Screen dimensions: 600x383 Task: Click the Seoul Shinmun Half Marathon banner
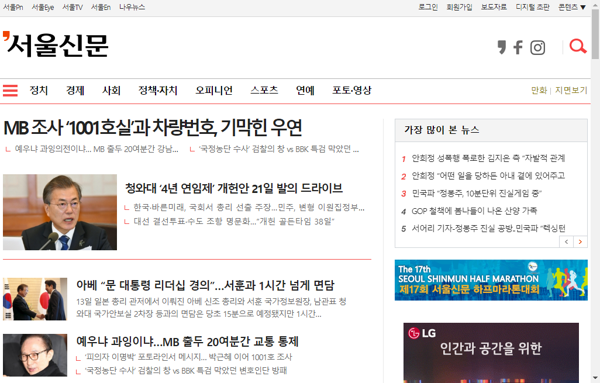tap(491, 280)
